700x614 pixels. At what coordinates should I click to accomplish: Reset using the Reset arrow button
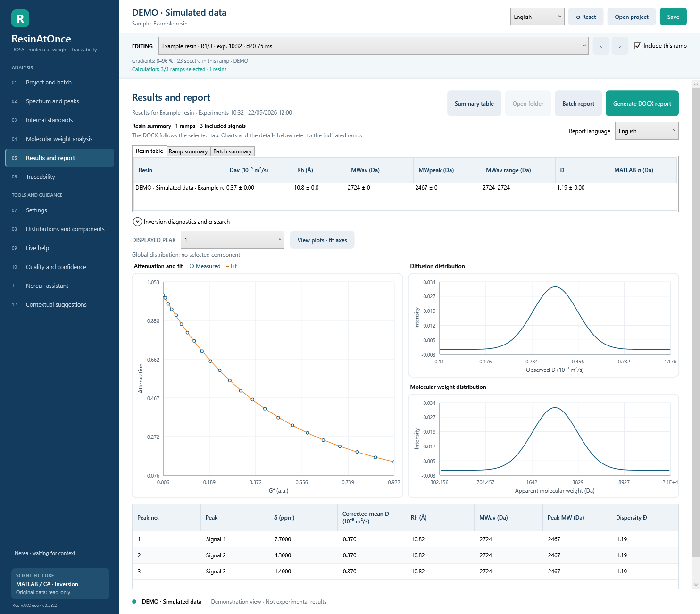tap(586, 17)
